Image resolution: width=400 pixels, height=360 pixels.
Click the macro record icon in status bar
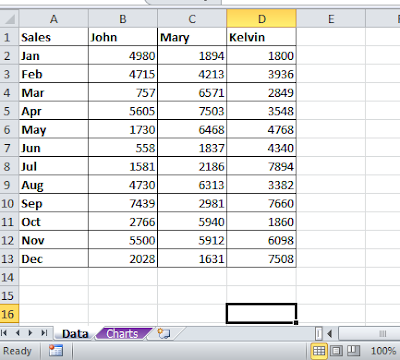(x=55, y=351)
